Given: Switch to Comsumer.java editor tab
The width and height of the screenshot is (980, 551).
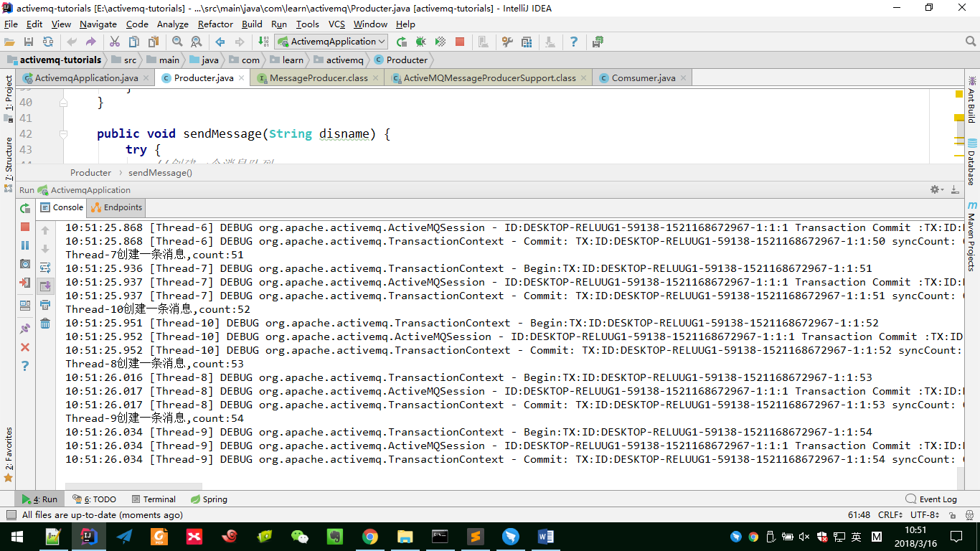Looking at the screenshot, I should pos(644,77).
